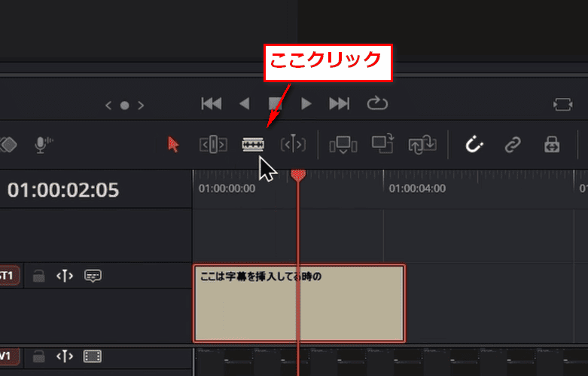
Task: Activate the Trim Edit Mode tool
Action: [212, 145]
